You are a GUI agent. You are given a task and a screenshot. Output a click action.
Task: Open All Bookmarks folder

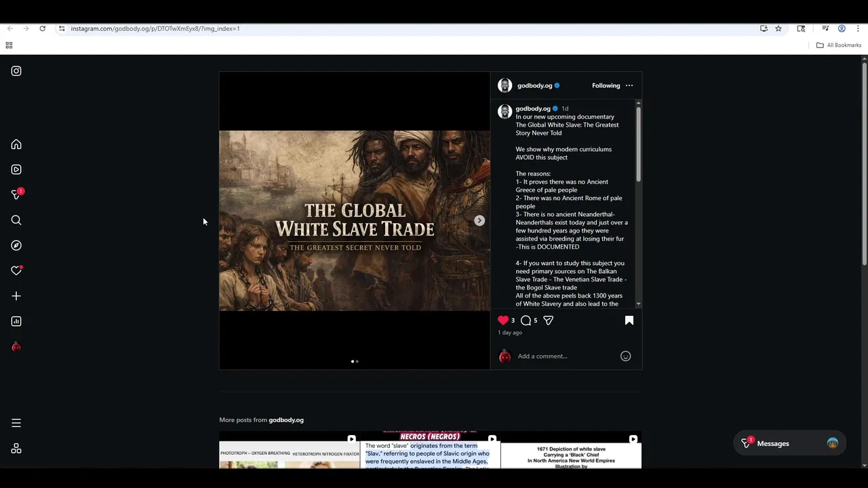[839, 45]
